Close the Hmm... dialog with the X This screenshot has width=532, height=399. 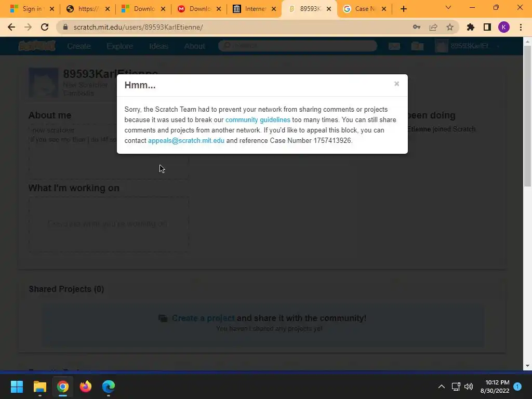[x=396, y=84]
